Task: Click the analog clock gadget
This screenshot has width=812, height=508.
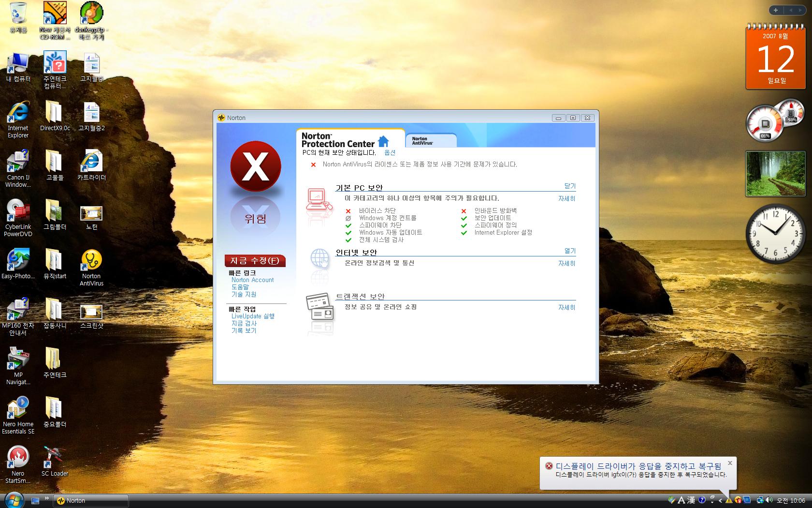Action: click(x=775, y=233)
